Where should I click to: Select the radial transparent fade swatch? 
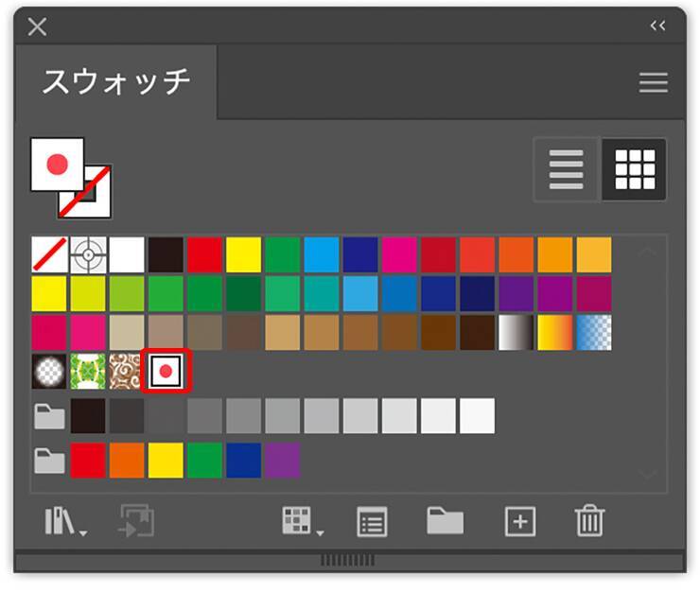[49, 372]
